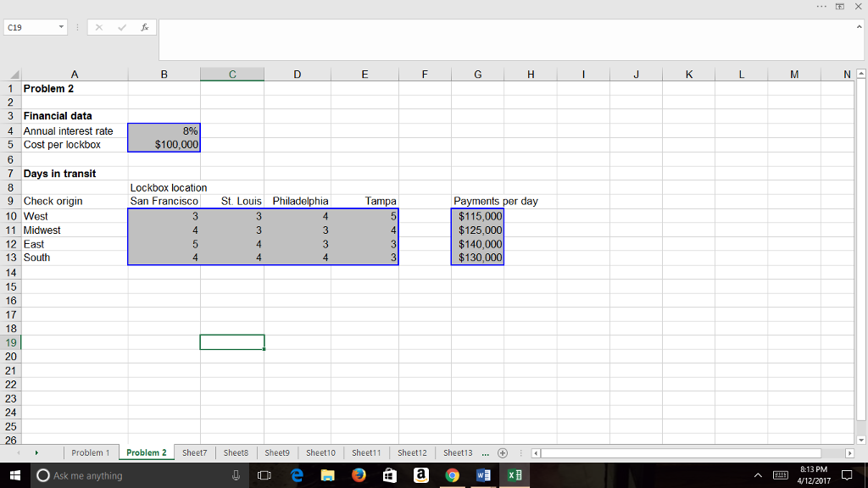
Task: Open Task View on the taskbar
Action: pyautogui.click(x=263, y=475)
